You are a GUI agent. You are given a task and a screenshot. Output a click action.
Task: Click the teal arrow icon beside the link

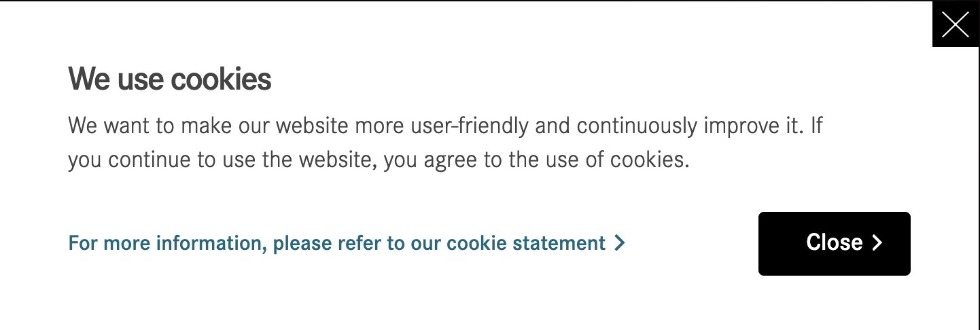pyautogui.click(x=619, y=243)
